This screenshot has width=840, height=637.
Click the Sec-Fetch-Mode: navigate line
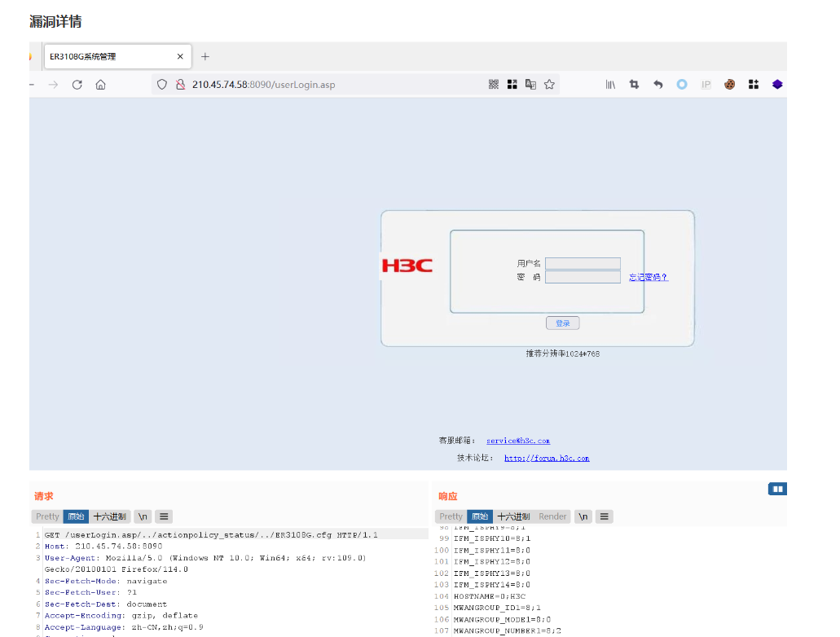[106, 582]
